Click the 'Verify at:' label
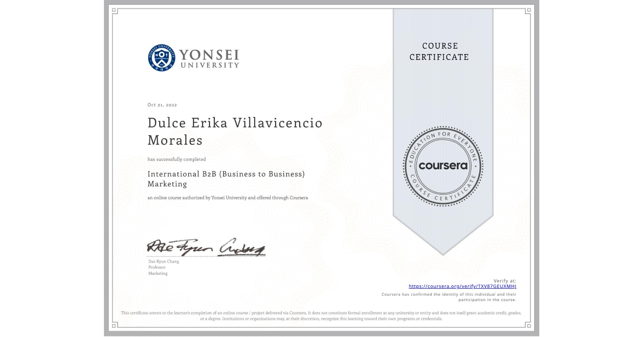The width and height of the screenshot is (644, 337). coord(505,281)
